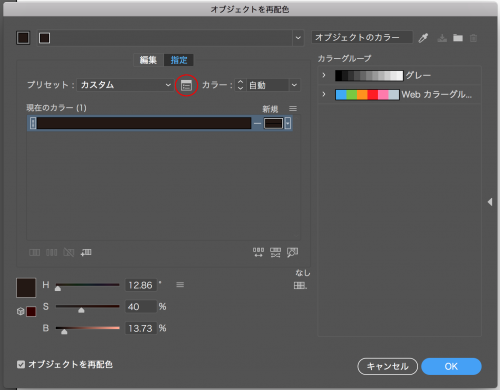
Task: Open the 現在のカラー list options menu icon
Action: point(293,109)
